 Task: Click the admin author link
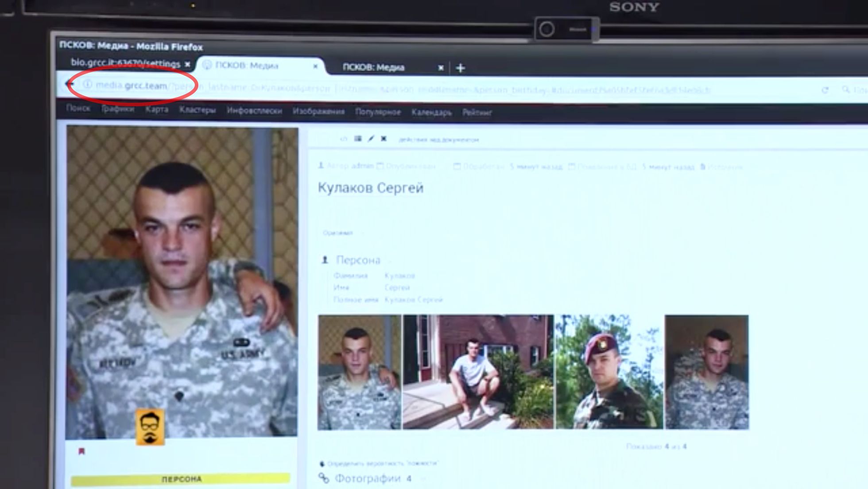[x=362, y=166]
